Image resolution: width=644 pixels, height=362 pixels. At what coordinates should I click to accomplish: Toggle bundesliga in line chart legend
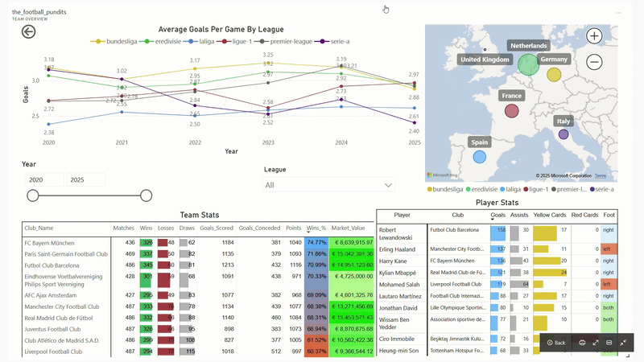tap(116, 40)
